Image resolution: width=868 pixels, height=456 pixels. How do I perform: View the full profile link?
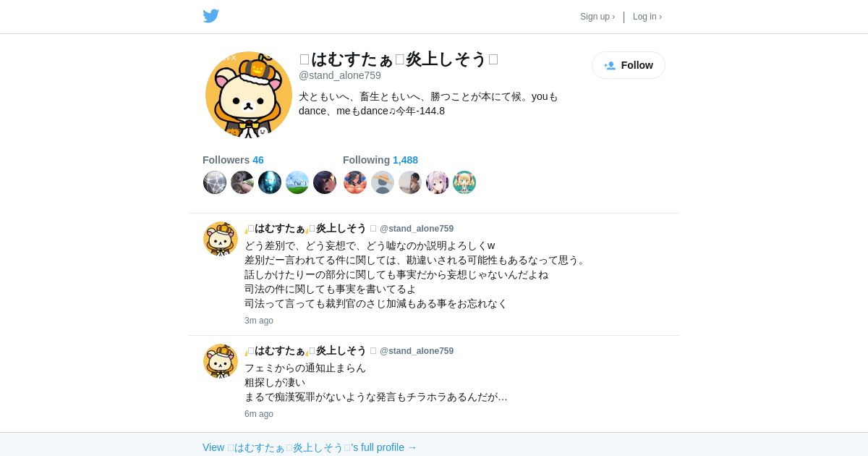[x=310, y=447]
